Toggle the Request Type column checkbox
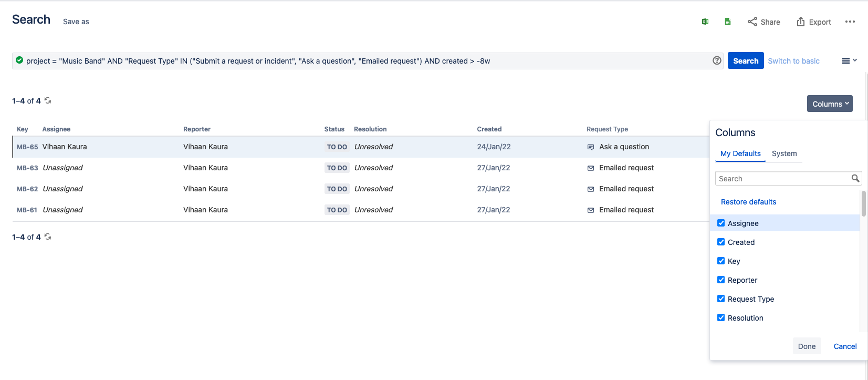This screenshot has width=868, height=380. pyautogui.click(x=721, y=299)
